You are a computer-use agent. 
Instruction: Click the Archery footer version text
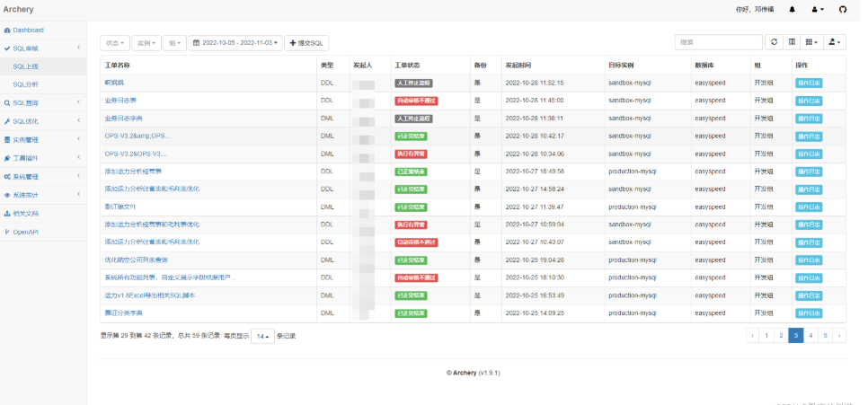[474, 373]
